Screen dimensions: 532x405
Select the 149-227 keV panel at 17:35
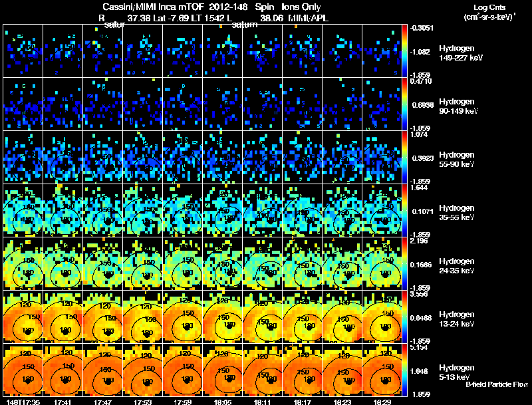coord(23,51)
